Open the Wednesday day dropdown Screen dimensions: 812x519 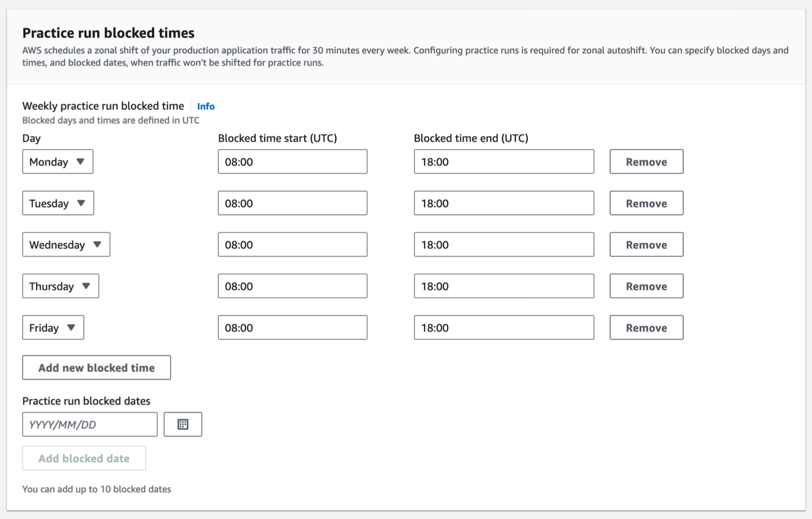pos(66,244)
